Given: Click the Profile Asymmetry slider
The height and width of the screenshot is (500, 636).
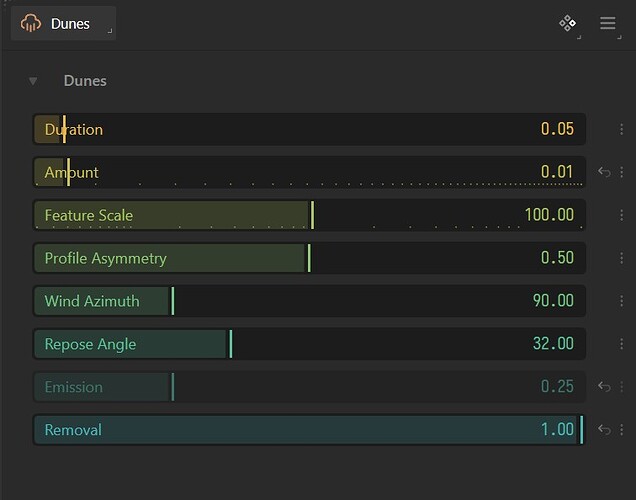Looking at the screenshot, I should [x=309, y=258].
